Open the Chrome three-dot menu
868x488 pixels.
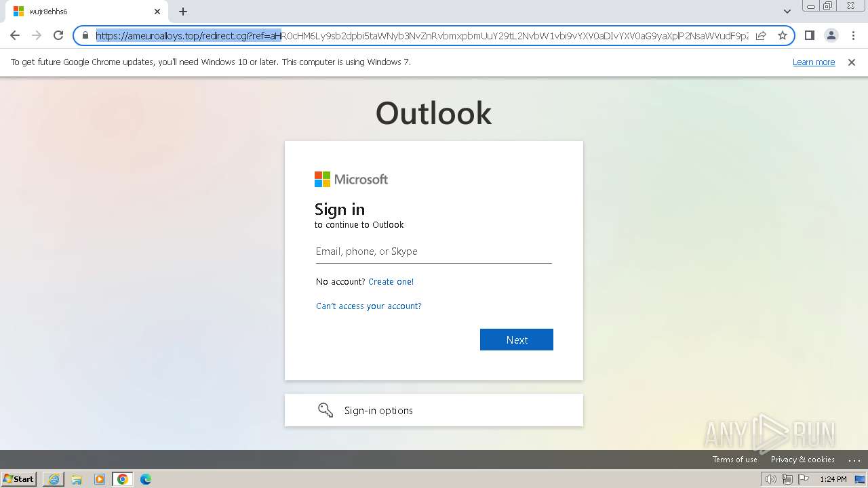pos(853,35)
